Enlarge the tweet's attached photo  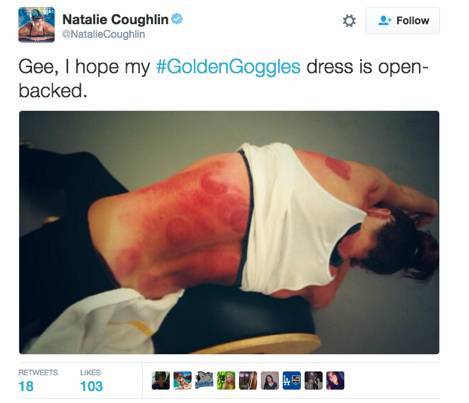pyautogui.click(x=229, y=232)
